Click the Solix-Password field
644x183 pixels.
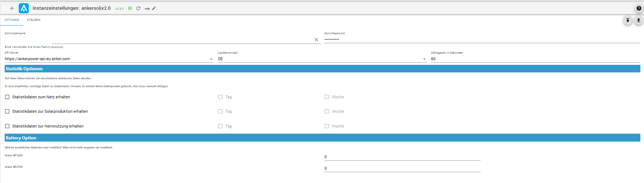click(x=482, y=39)
